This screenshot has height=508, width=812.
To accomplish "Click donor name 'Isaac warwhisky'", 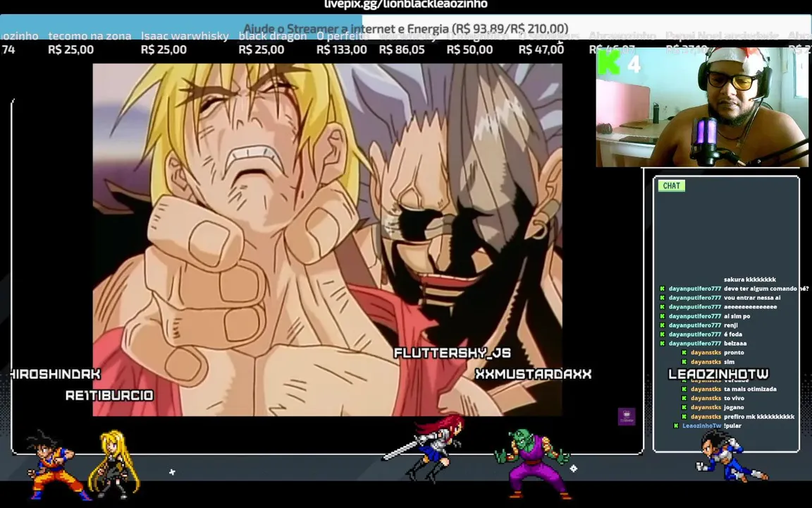I will click(x=185, y=36).
